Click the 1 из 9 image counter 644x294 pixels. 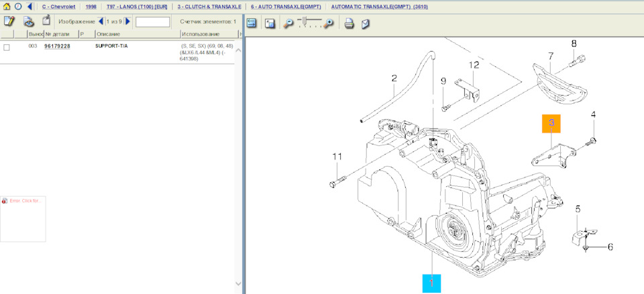point(114,21)
